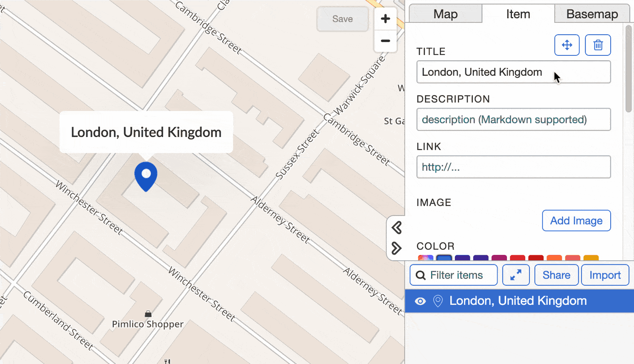Expand panel using the right double chevron
This screenshot has height=364, width=634.
[397, 248]
